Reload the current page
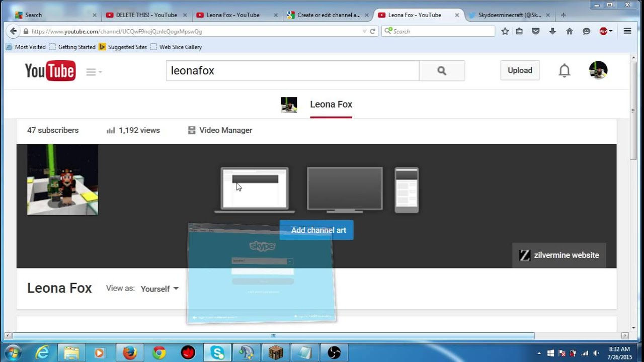Screen dimensions: 644x362 pos(373,31)
